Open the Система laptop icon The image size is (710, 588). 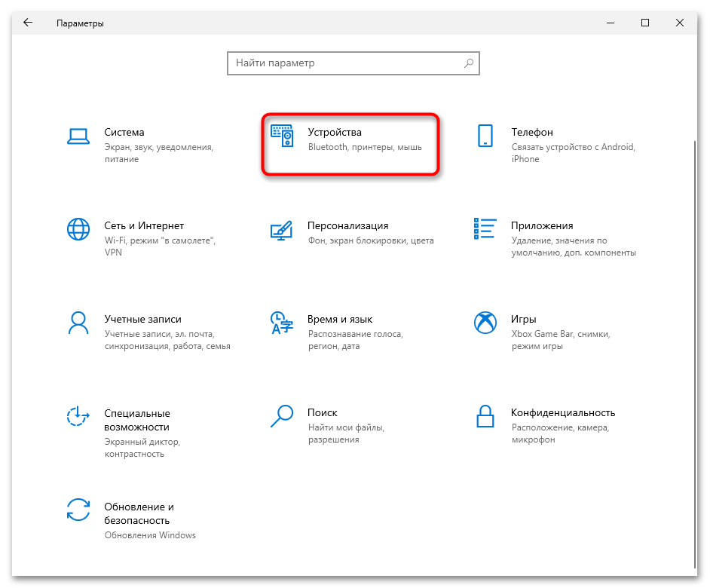pos(78,136)
